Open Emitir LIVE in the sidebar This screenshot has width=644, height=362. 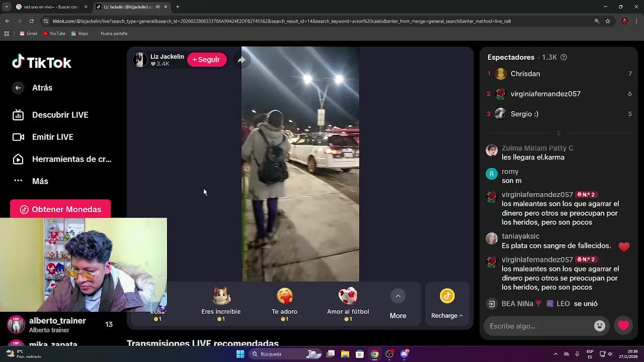coord(43,137)
